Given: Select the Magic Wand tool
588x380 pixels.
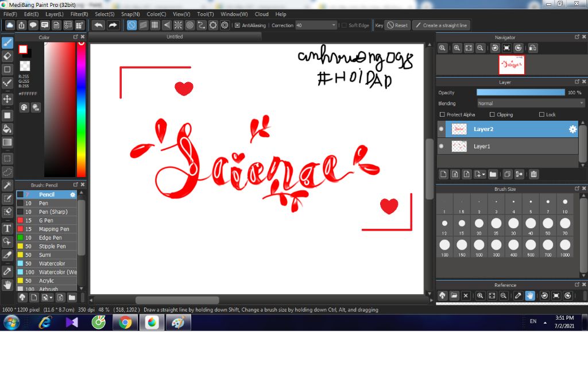Looking at the screenshot, I should point(7,185).
